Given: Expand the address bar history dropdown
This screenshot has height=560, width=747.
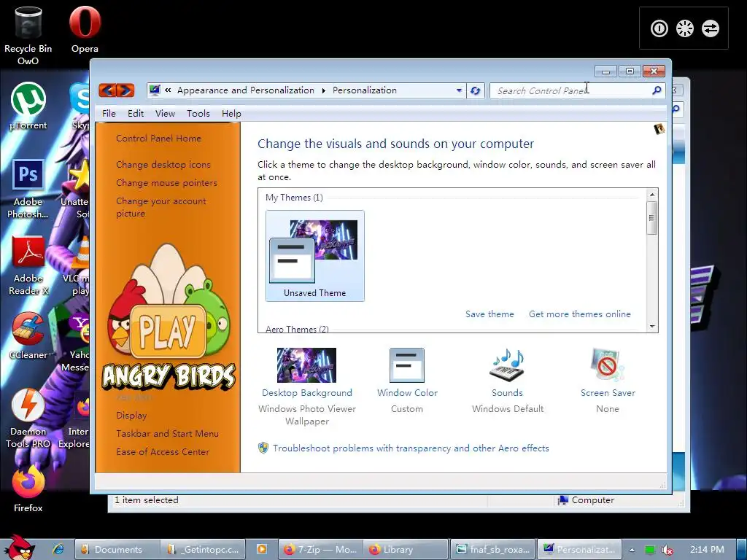Looking at the screenshot, I should 459,90.
